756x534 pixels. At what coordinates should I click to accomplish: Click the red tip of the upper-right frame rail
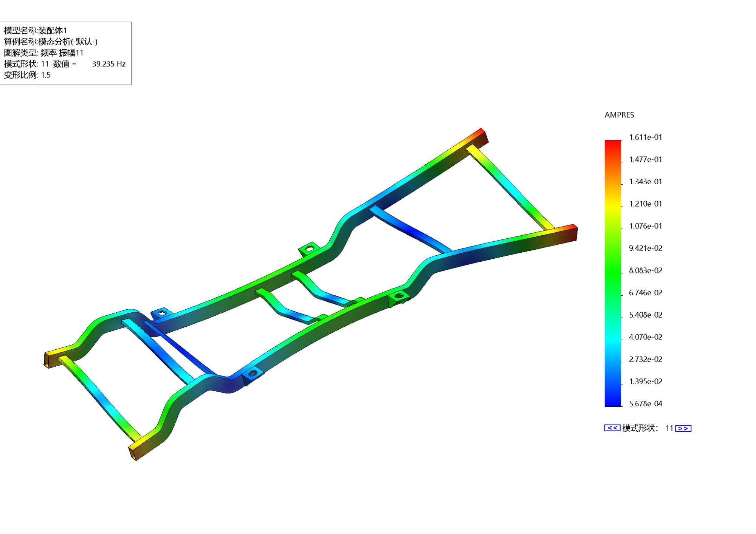[481, 131]
